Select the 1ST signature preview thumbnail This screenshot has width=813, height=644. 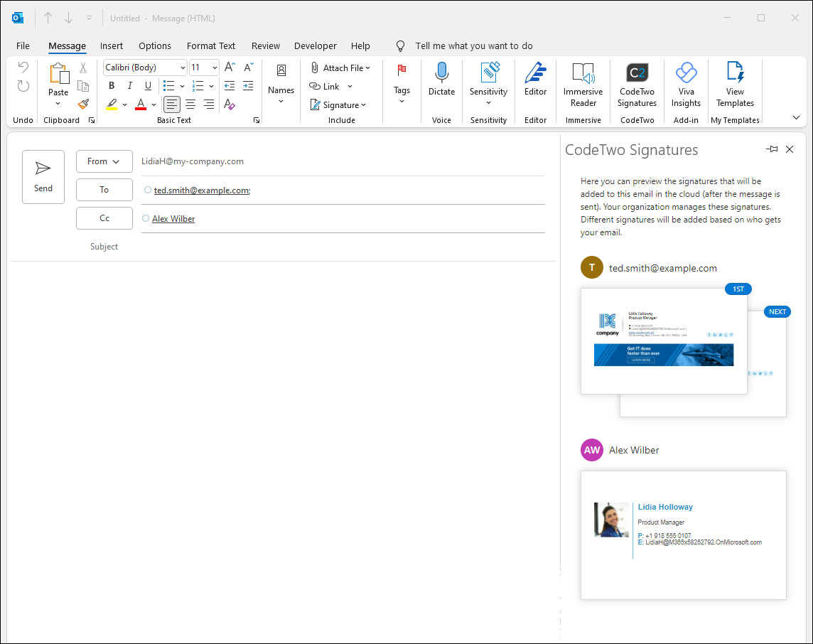click(x=664, y=341)
